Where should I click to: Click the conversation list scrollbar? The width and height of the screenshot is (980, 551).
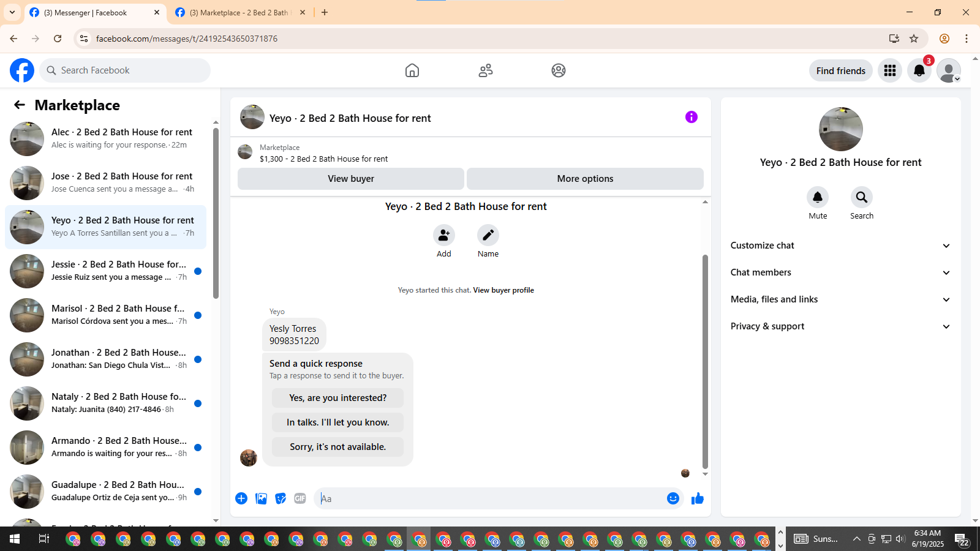(216, 213)
